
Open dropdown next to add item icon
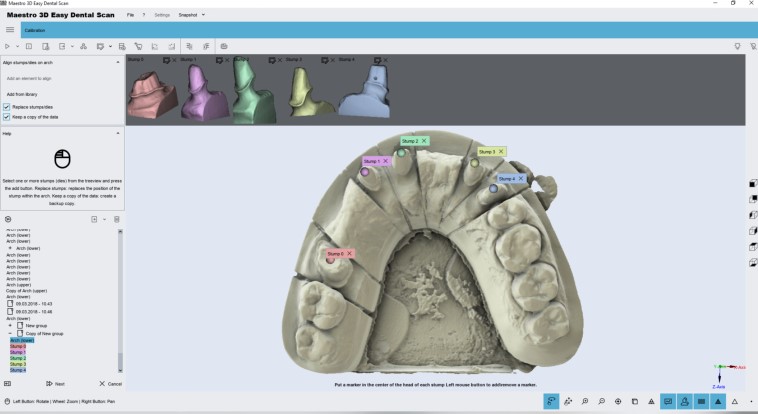coord(104,220)
